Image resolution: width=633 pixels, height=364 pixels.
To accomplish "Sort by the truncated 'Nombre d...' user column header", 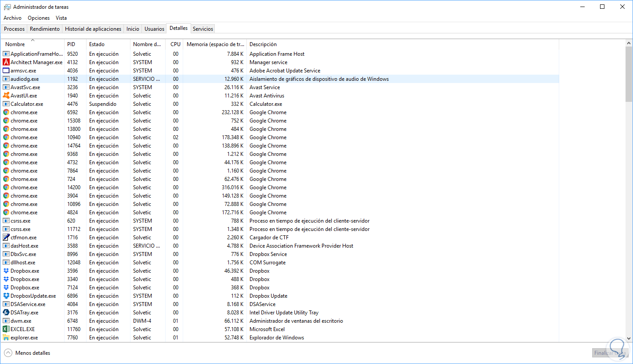I will (x=148, y=44).
